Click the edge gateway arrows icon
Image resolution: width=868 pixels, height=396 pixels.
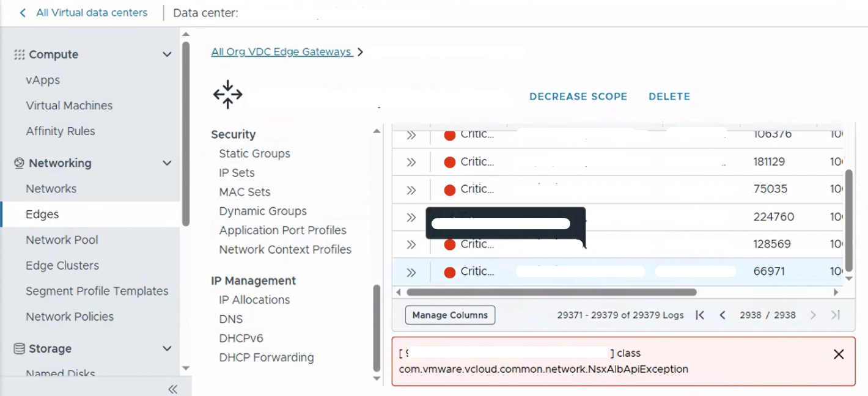point(227,95)
